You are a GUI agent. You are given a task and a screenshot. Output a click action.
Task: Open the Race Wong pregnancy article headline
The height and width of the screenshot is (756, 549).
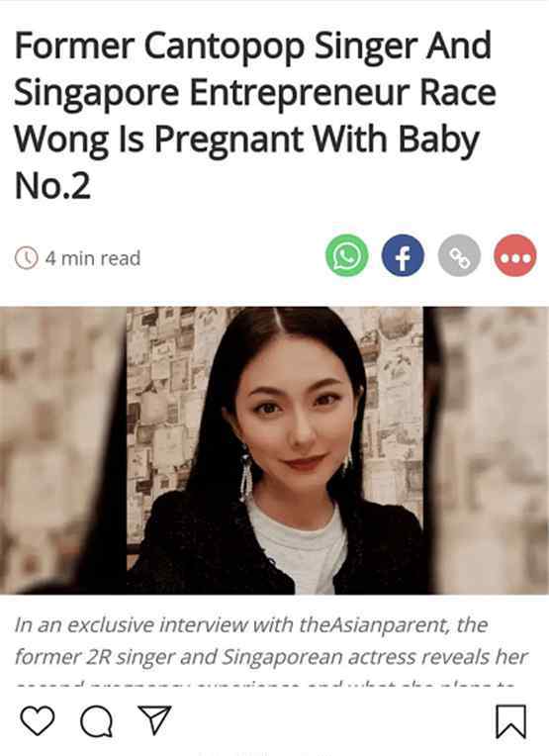coord(255,115)
